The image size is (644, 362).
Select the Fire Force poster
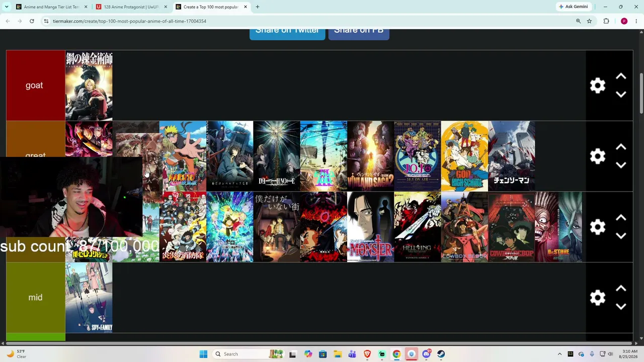[183, 227]
